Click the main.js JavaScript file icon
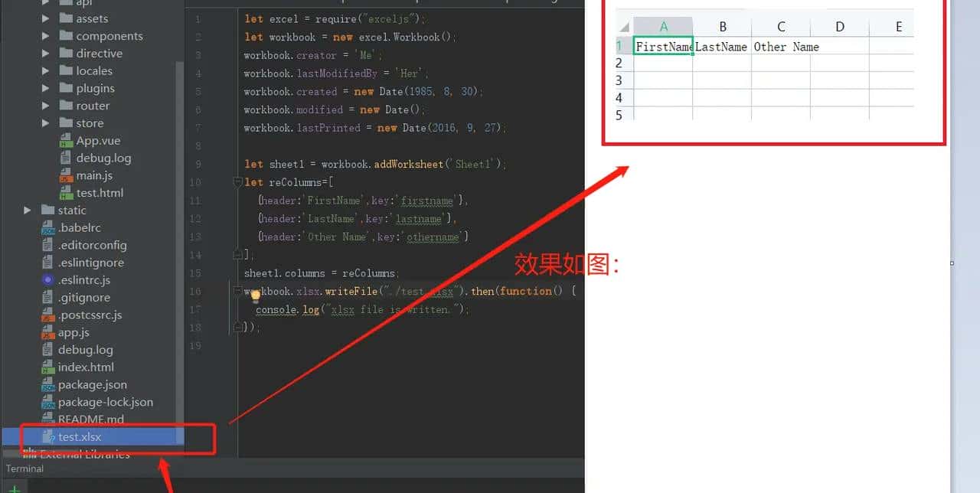 (67, 175)
